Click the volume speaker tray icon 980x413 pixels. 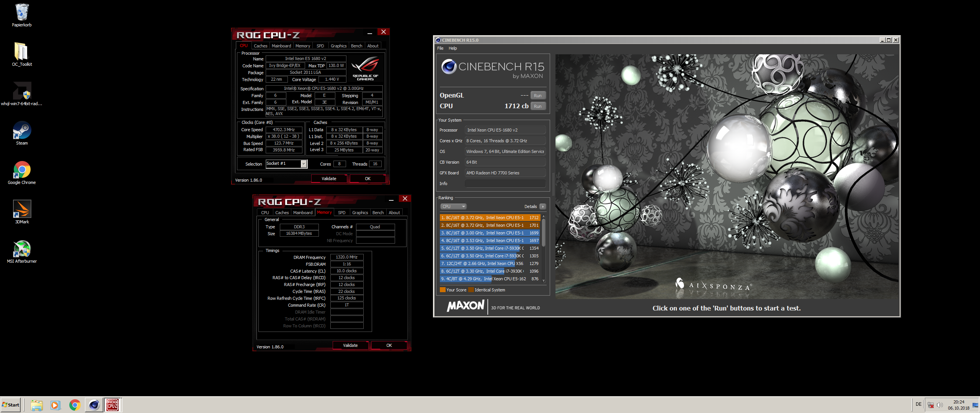[939, 405]
